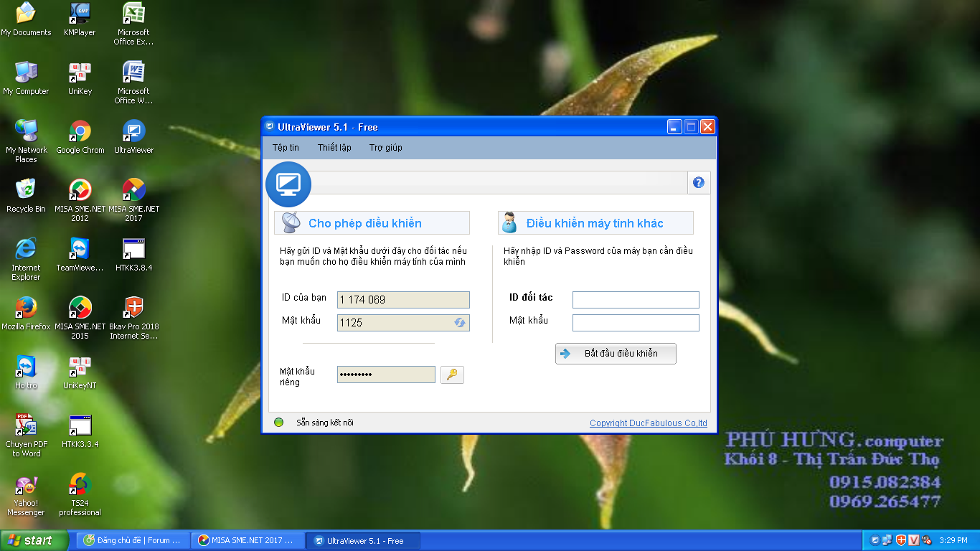Open the Tệp tin menu
The image size is (980, 551).
point(286,148)
